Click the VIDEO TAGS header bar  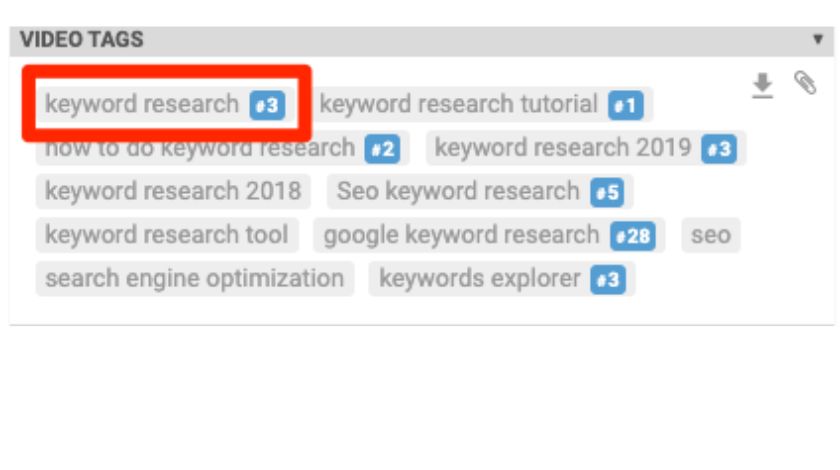[422, 41]
